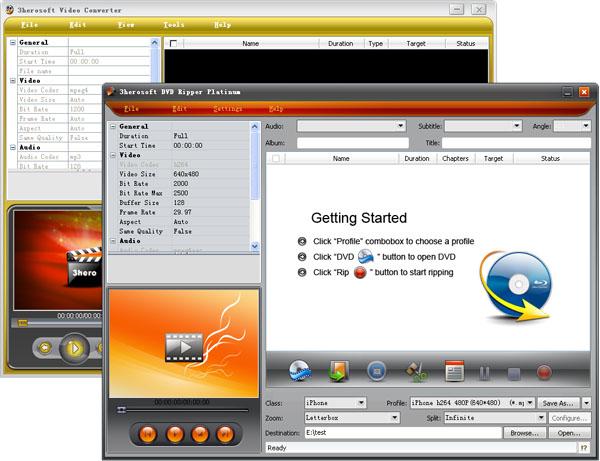This screenshot has width=600, height=461.
Task: Click the arrow dropdown next to Save As
Action: pos(586,403)
